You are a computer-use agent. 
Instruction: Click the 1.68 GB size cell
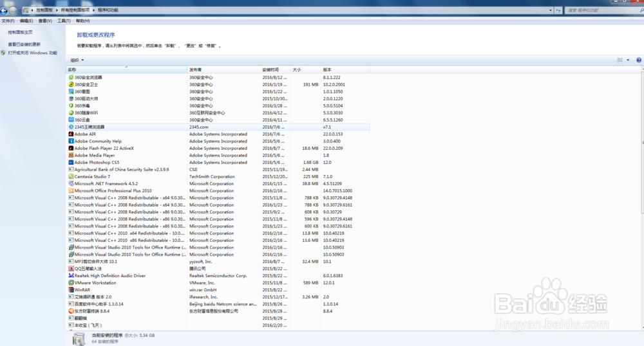pyautogui.click(x=310, y=162)
